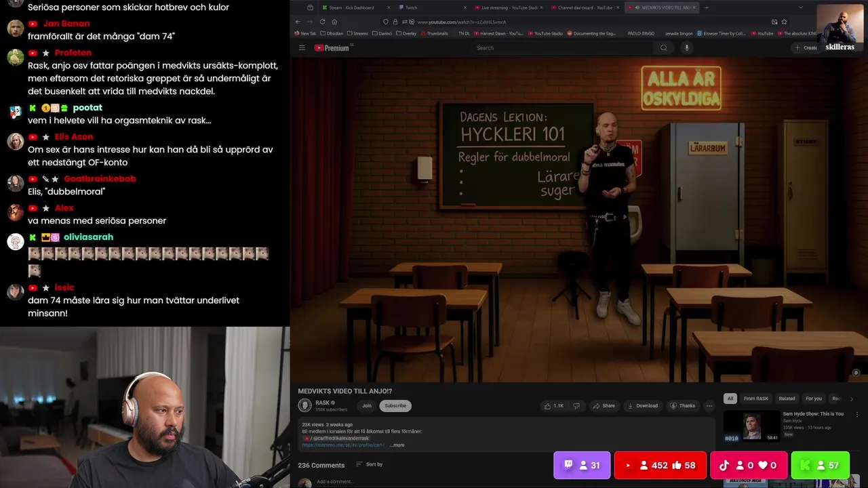This screenshot has width=868, height=488.
Task: Open the Overlay bookmark folder
Action: coord(407,33)
